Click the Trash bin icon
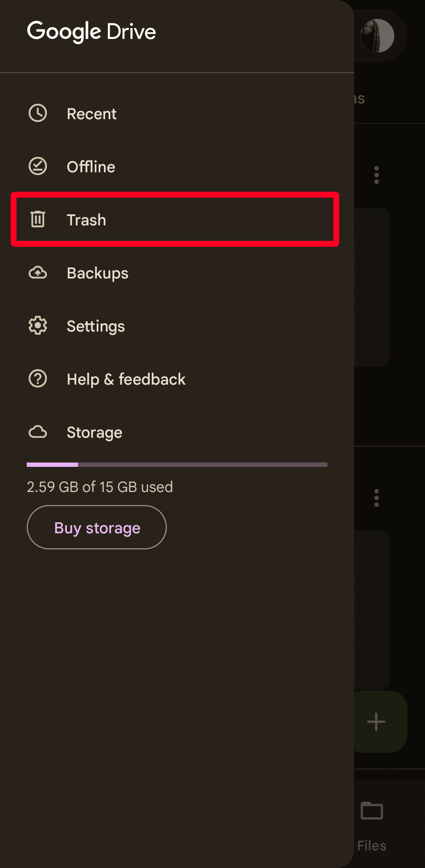 pyautogui.click(x=38, y=219)
